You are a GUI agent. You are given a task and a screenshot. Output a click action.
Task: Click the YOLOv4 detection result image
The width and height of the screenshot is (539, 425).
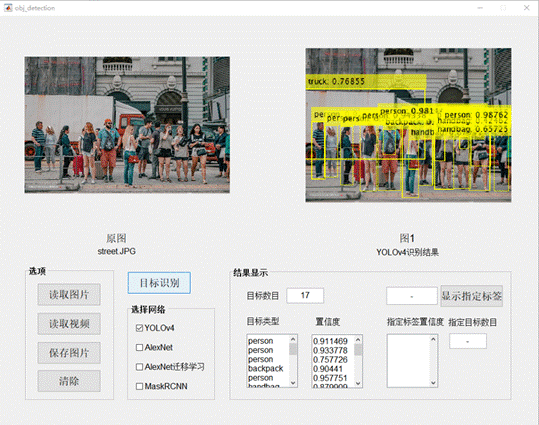(408, 125)
